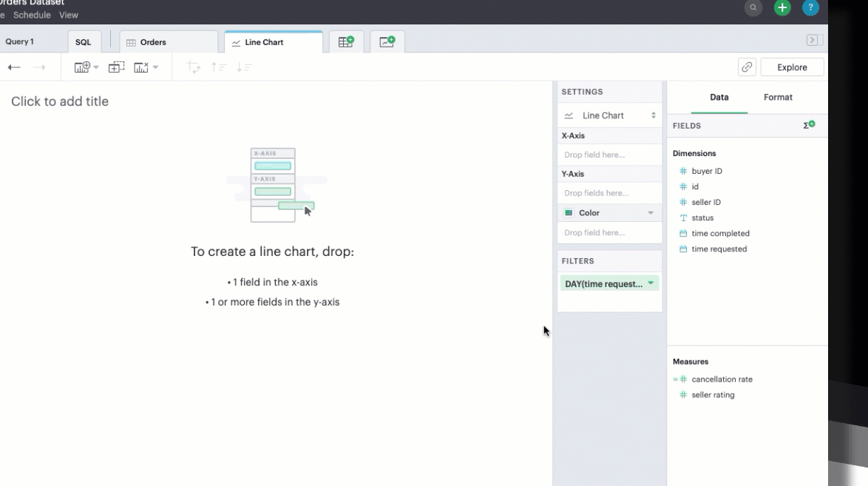Click the share link icon near Explore
Screen dimensions: 868x486
[746, 67]
